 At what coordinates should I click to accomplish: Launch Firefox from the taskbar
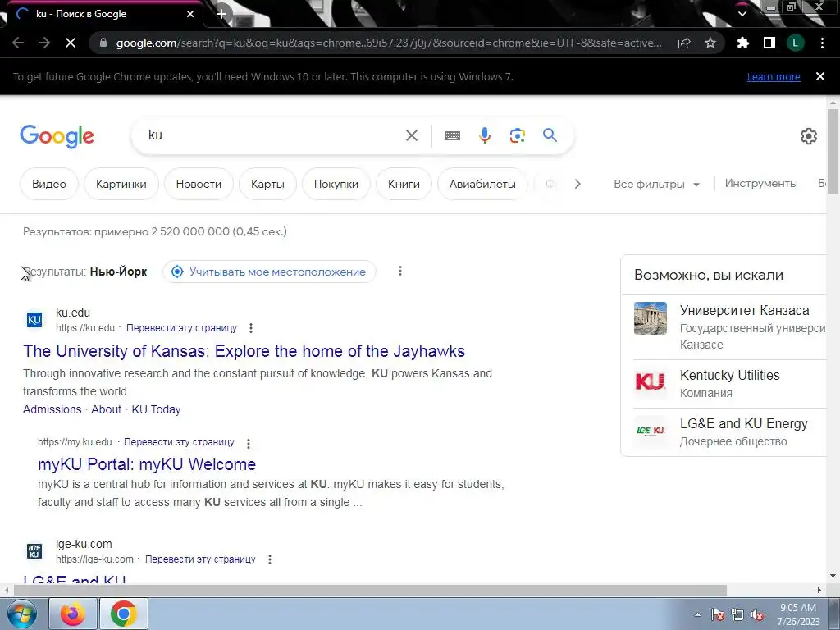click(73, 614)
